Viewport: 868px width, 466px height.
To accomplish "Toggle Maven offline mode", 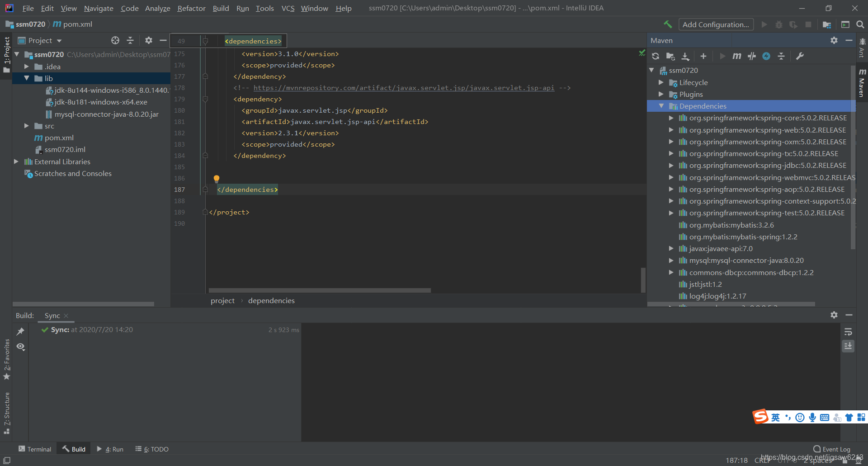I will tap(752, 56).
